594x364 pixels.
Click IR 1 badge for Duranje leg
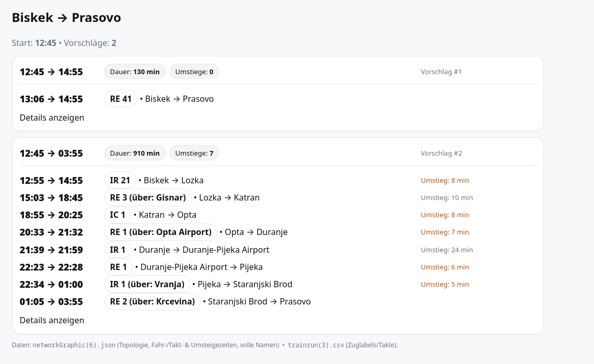coord(118,250)
